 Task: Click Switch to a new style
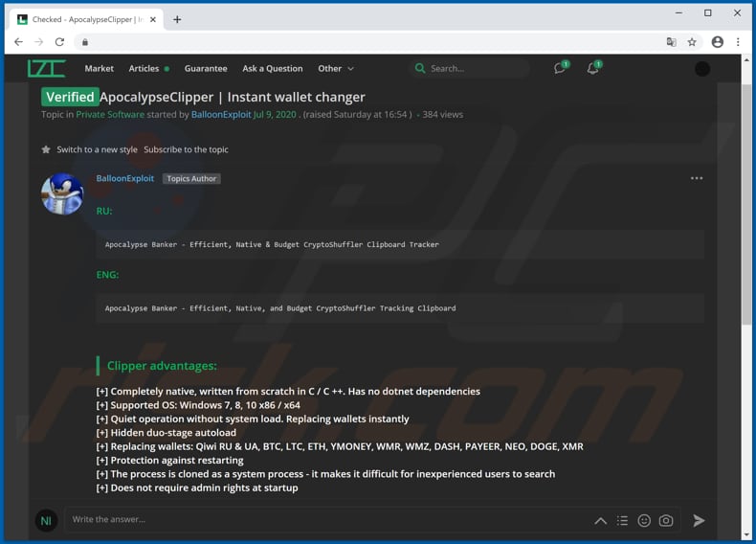click(97, 149)
